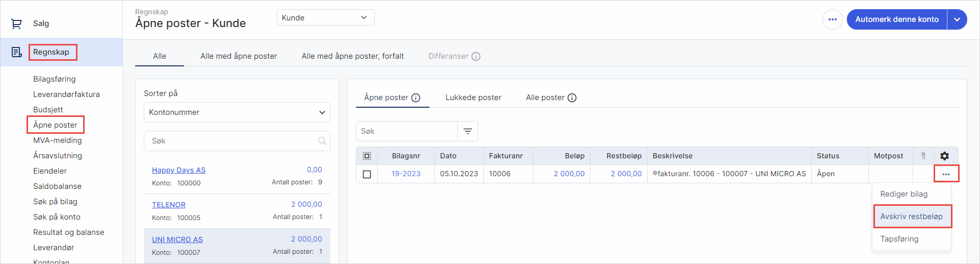Switch to the Lukkede poster tab
Image resolution: width=980 pixels, height=264 pixels.
pos(473,98)
